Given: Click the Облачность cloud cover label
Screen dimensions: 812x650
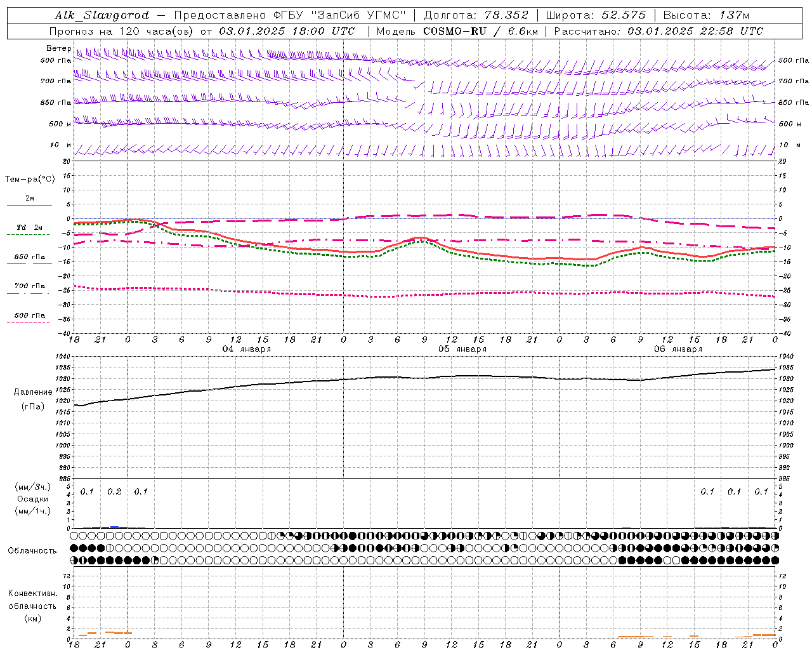Looking at the screenshot, I should click(32, 550).
